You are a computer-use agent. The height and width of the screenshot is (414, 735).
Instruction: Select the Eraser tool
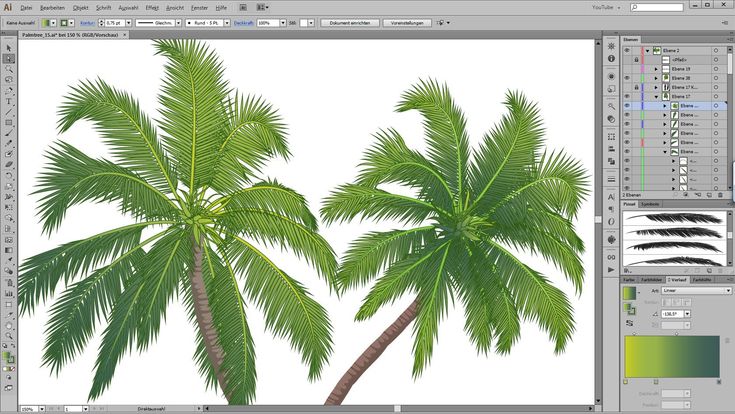(9, 165)
